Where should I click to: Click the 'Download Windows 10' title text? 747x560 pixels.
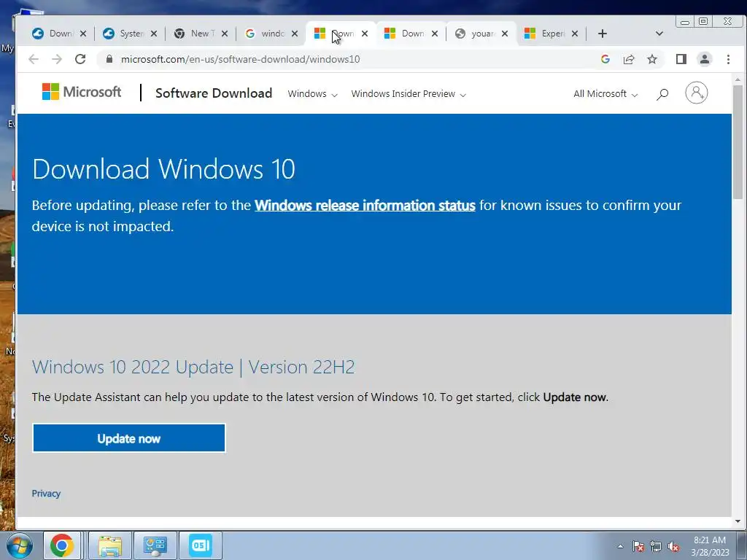coord(163,169)
